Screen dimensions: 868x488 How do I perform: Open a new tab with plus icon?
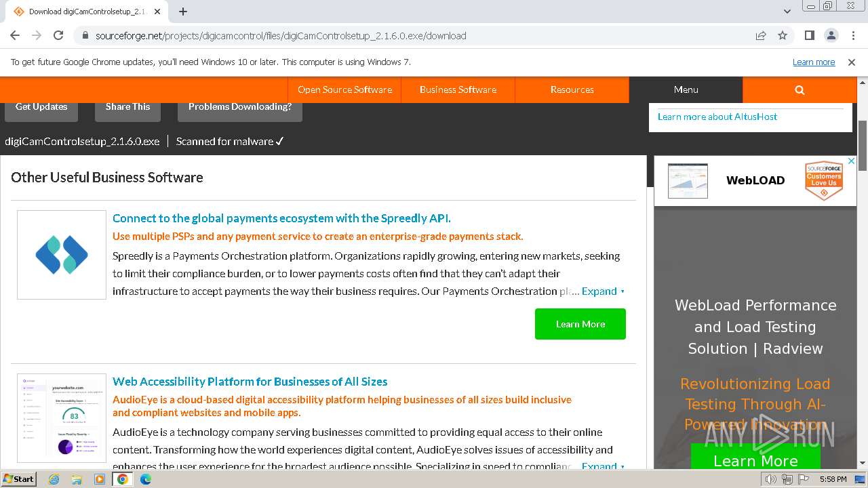point(183,12)
